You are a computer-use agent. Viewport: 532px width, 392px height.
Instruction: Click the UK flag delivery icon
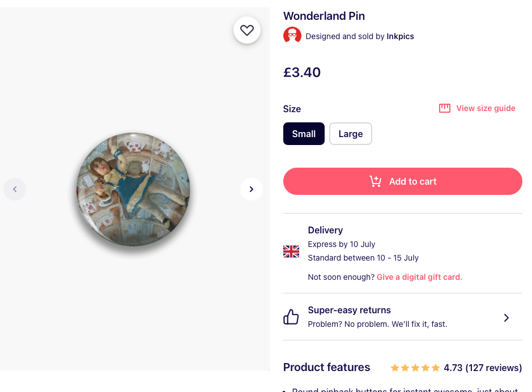click(x=291, y=252)
